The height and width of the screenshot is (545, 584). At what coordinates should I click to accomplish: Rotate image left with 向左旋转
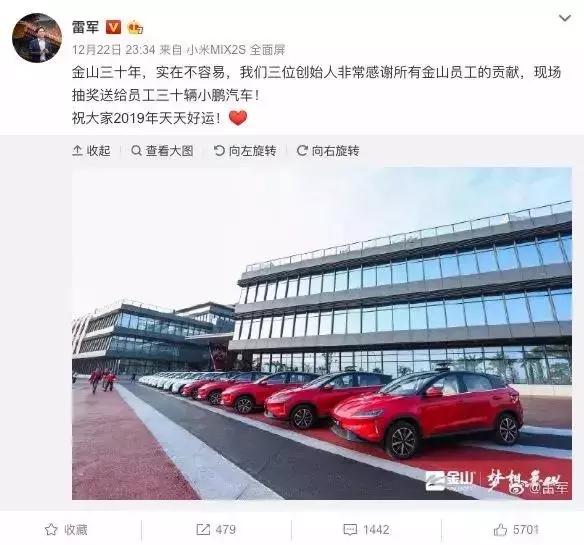coord(245,151)
